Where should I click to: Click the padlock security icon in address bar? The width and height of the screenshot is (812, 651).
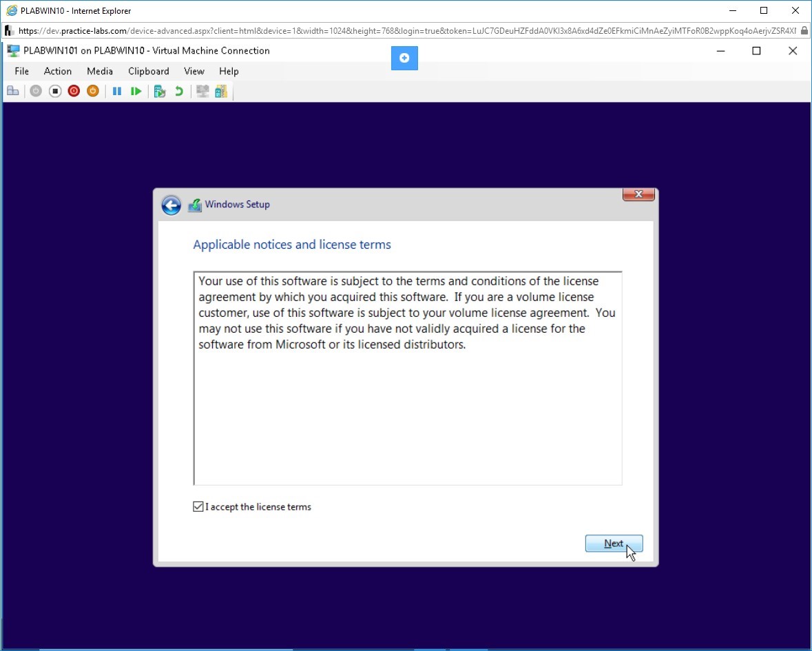pos(804,31)
